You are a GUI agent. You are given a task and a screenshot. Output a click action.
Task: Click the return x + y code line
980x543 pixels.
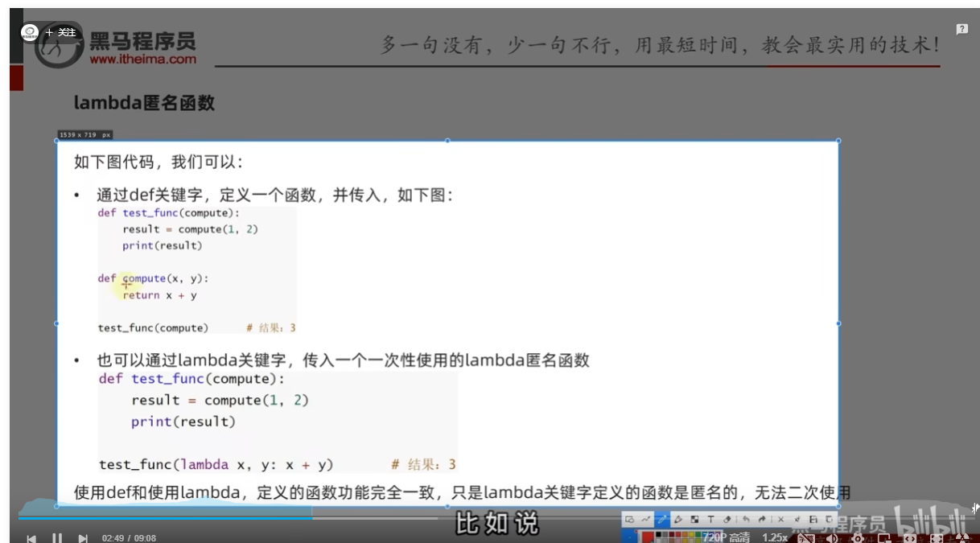[159, 295]
